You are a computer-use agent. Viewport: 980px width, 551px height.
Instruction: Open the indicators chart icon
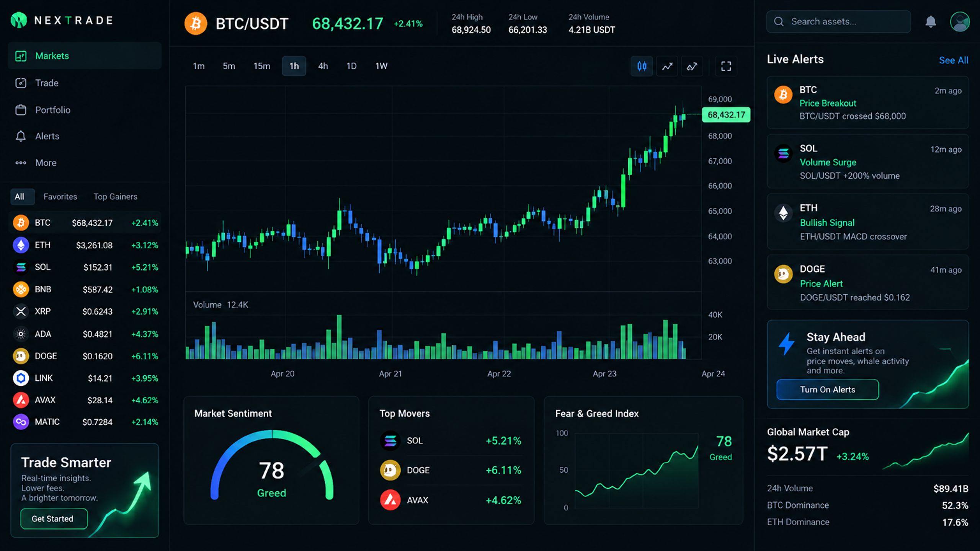[x=692, y=66]
